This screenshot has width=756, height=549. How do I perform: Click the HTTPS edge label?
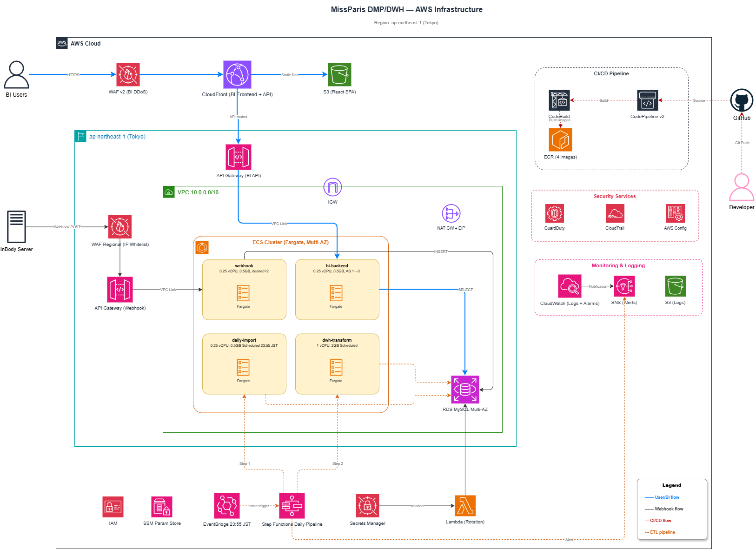(73, 75)
